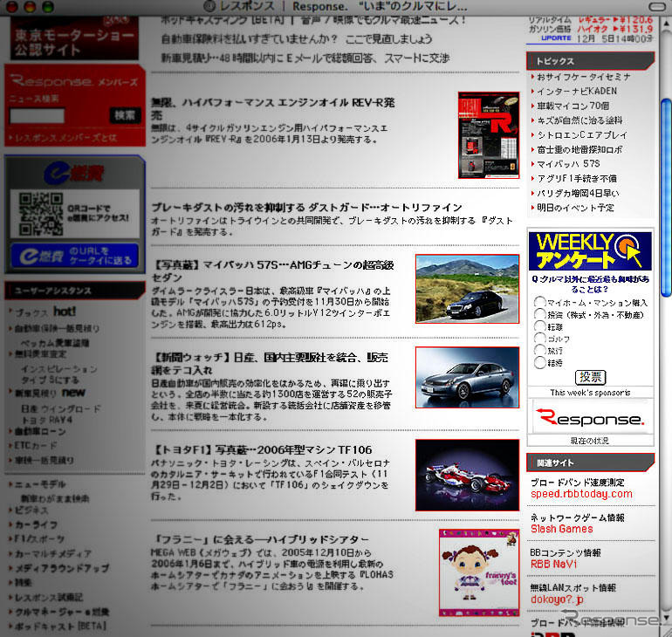Open the WEEKLY アンケート banner
This screenshot has height=637, width=672.
click(590, 251)
